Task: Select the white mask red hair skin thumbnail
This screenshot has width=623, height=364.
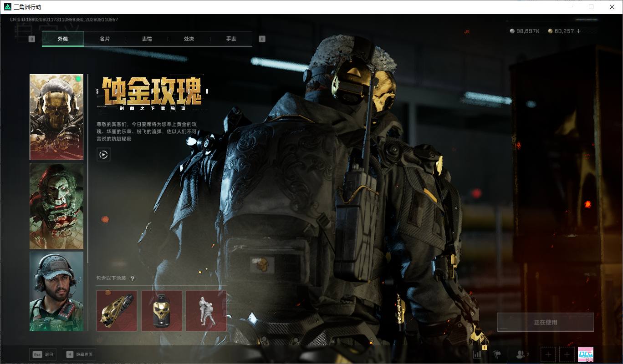Action: (56, 206)
